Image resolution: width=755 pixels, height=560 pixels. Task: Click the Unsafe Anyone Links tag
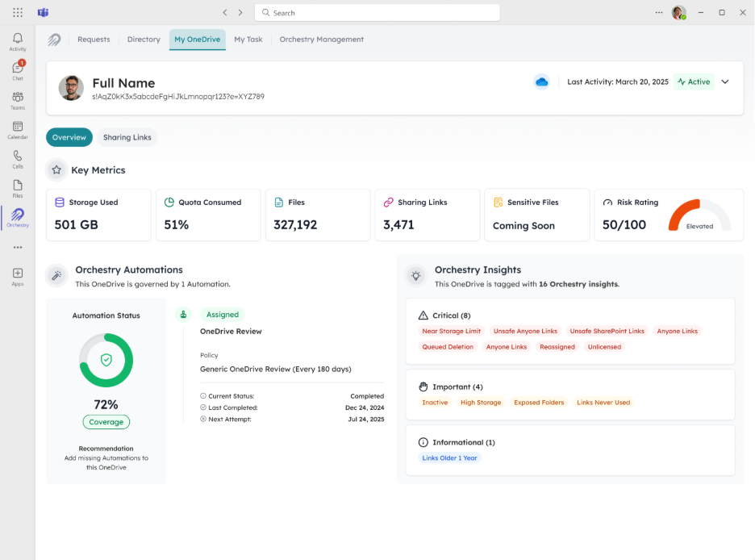pyautogui.click(x=525, y=331)
